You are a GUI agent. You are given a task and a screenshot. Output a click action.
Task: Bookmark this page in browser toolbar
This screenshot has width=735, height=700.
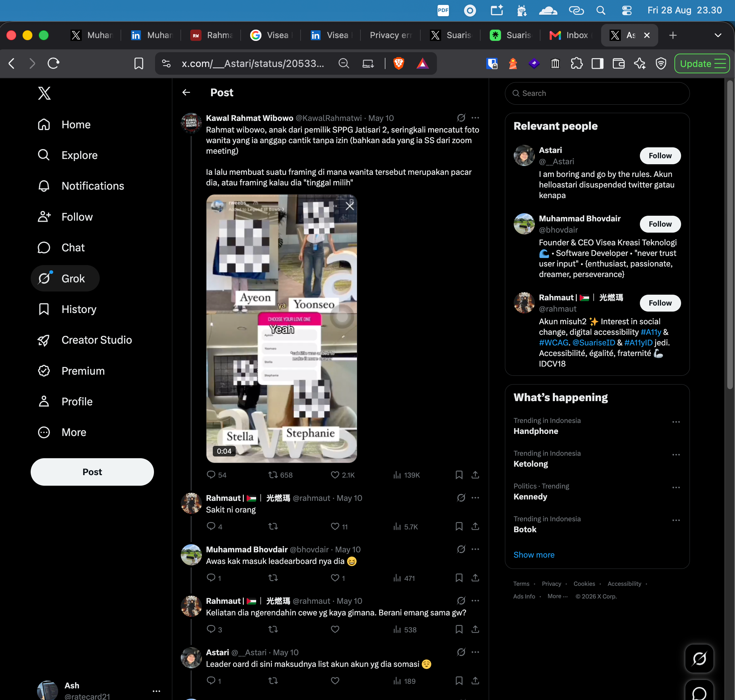tap(139, 63)
